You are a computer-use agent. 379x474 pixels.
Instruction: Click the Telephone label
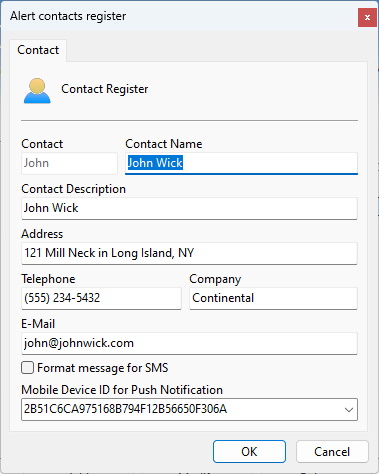(x=48, y=279)
